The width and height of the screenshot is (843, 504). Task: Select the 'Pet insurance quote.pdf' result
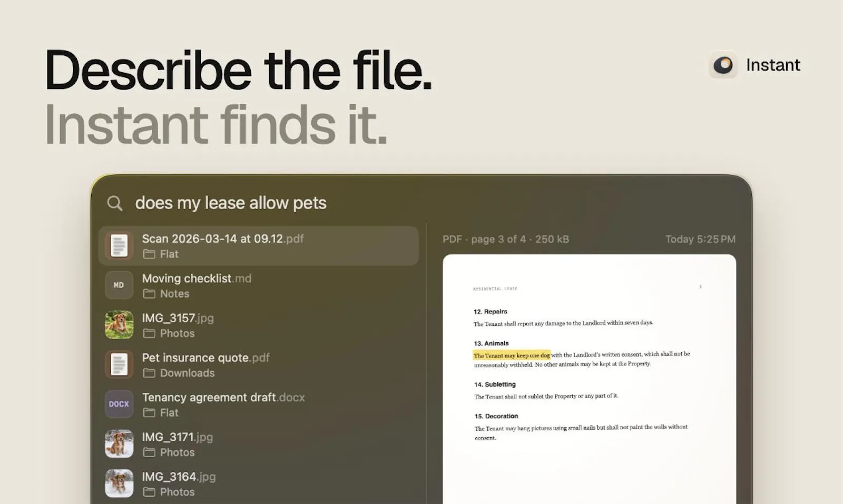coord(258,364)
